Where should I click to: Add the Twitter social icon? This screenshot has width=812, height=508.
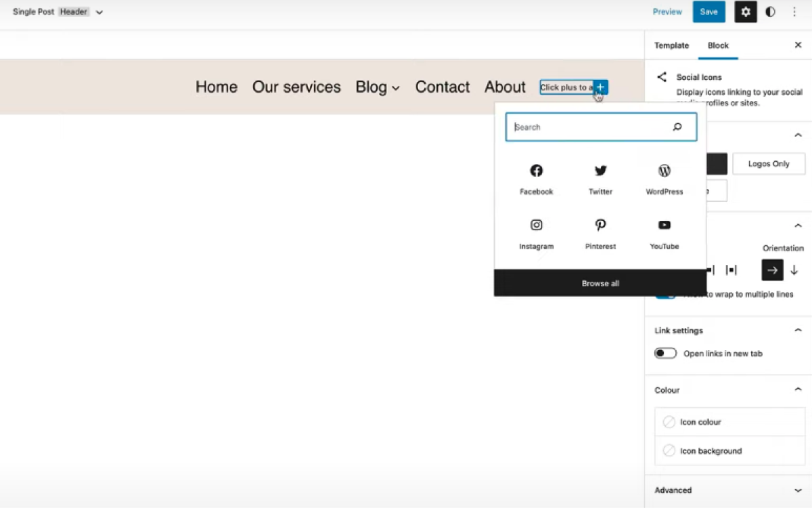(600, 179)
